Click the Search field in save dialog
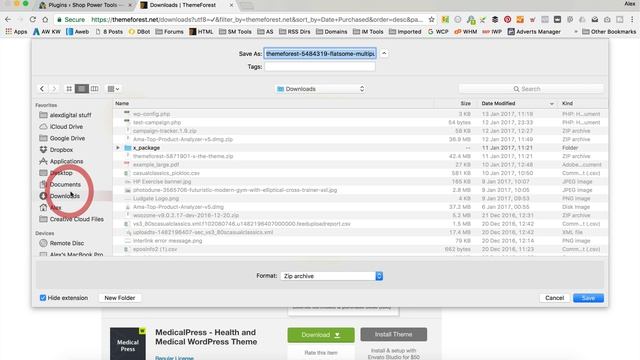 point(531,89)
